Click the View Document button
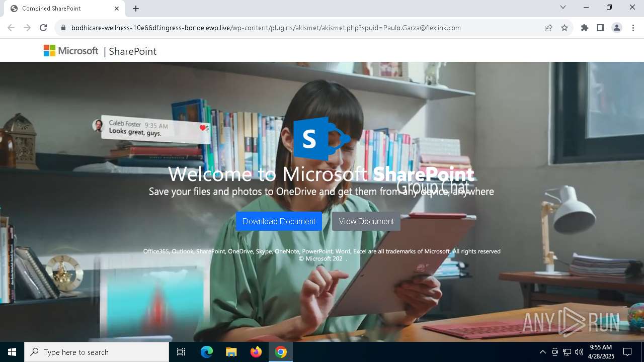Screen dimensions: 644x362 coord(366,221)
